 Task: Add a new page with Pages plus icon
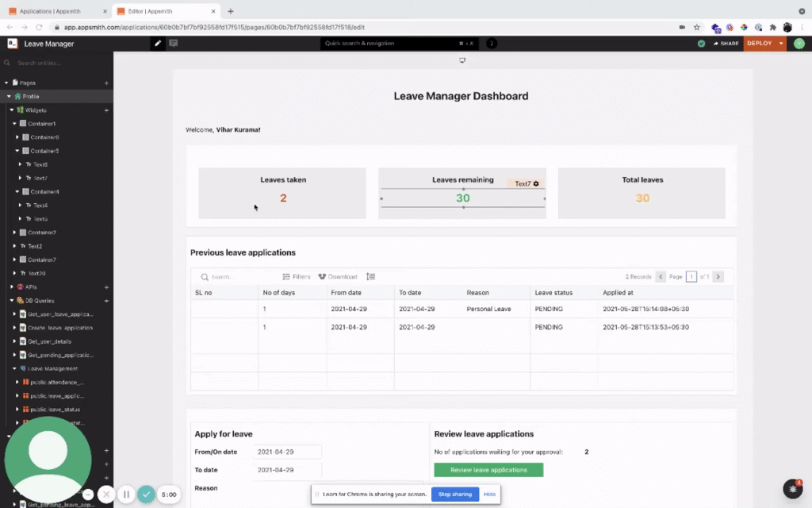click(x=106, y=83)
